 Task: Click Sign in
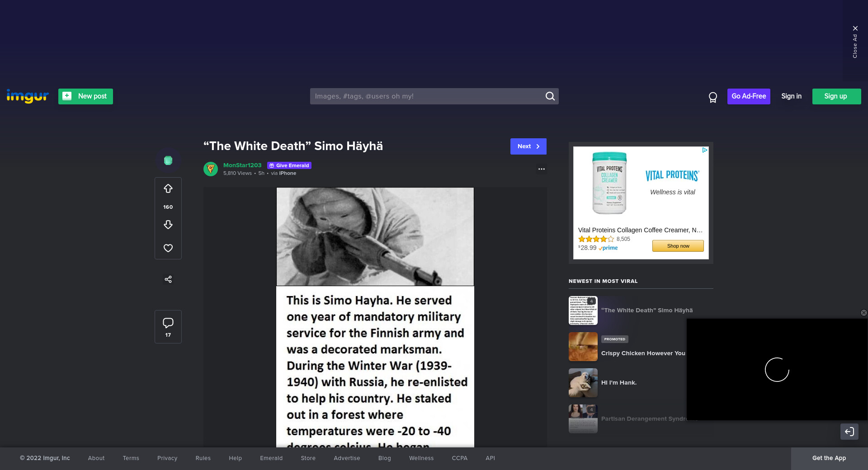coord(791,96)
